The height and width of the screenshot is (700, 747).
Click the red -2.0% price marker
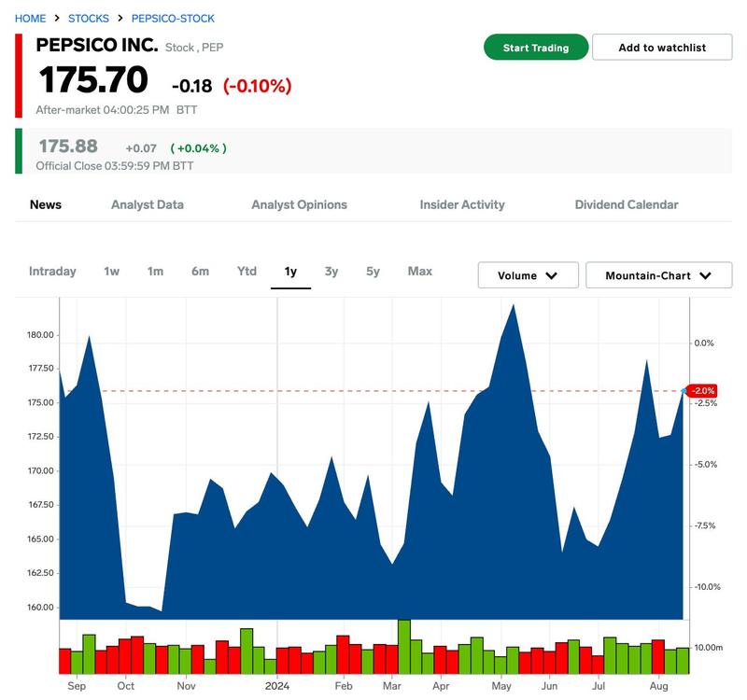pyautogui.click(x=702, y=390)
